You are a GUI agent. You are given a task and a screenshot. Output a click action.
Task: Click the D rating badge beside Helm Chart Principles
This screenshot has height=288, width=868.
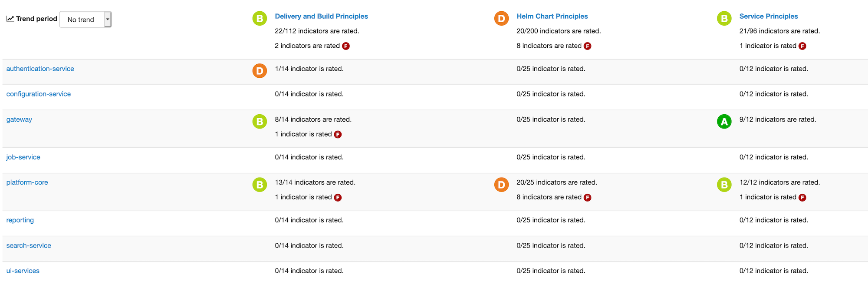point(501,19)
